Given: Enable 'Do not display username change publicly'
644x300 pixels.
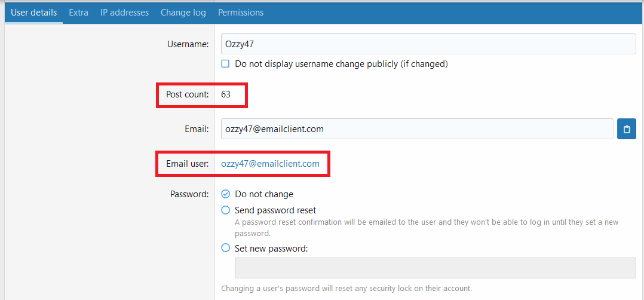Looking at the screenshot, I should (x=226, y=64).
